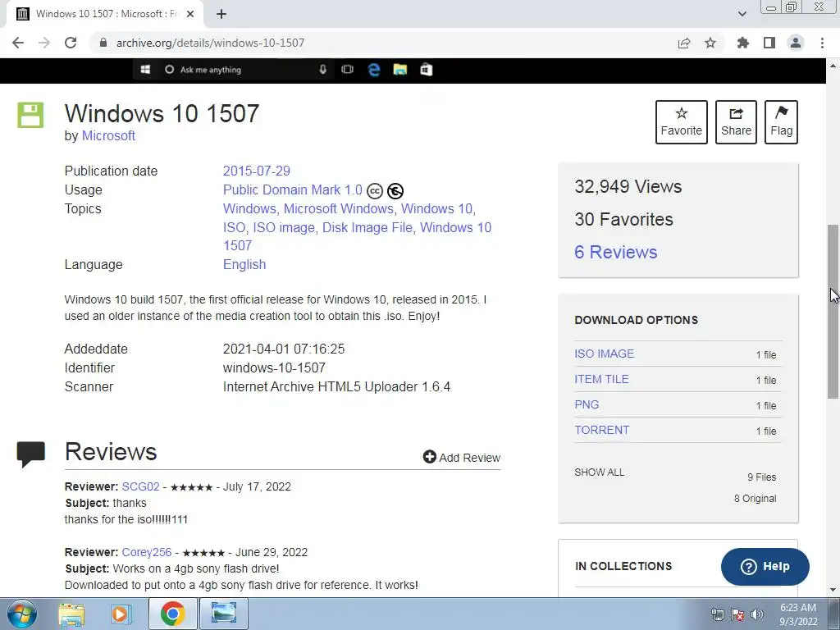Click the Reviews speech bubble icon
840x630 pixels.
(31, 454)
